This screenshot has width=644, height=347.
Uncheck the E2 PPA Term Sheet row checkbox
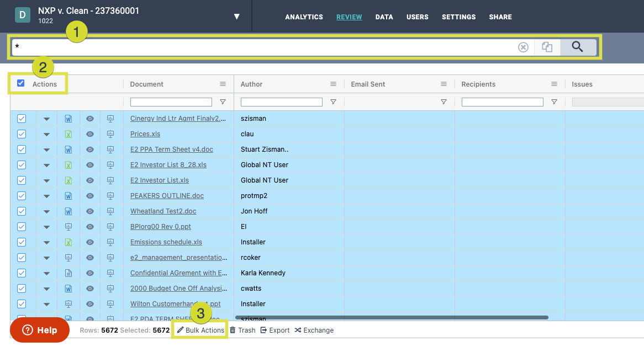click(x=22, y=150)
